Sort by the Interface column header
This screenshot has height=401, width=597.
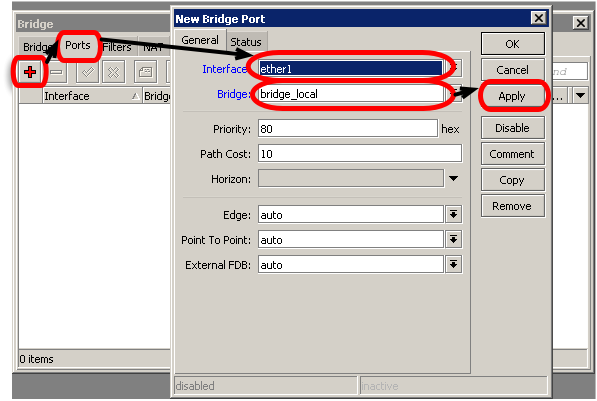(92, 96)
